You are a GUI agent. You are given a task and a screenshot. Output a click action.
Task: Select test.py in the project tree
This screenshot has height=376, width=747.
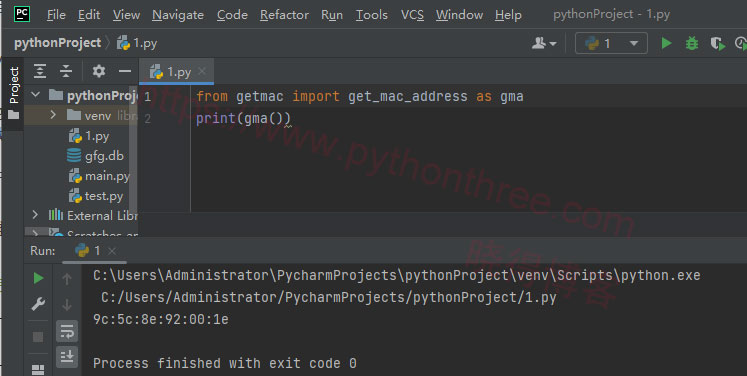pyautogui.click(x=96, y=196)
